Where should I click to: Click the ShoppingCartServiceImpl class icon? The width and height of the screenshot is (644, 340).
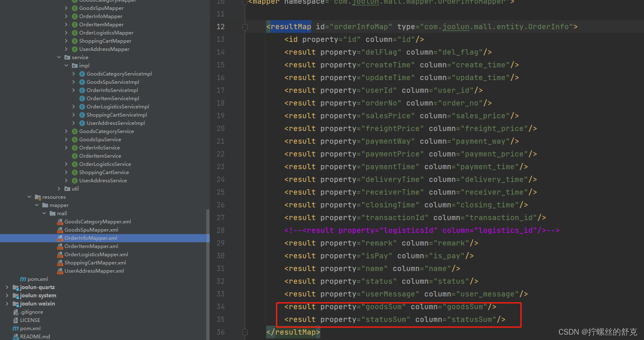point(82,115)
